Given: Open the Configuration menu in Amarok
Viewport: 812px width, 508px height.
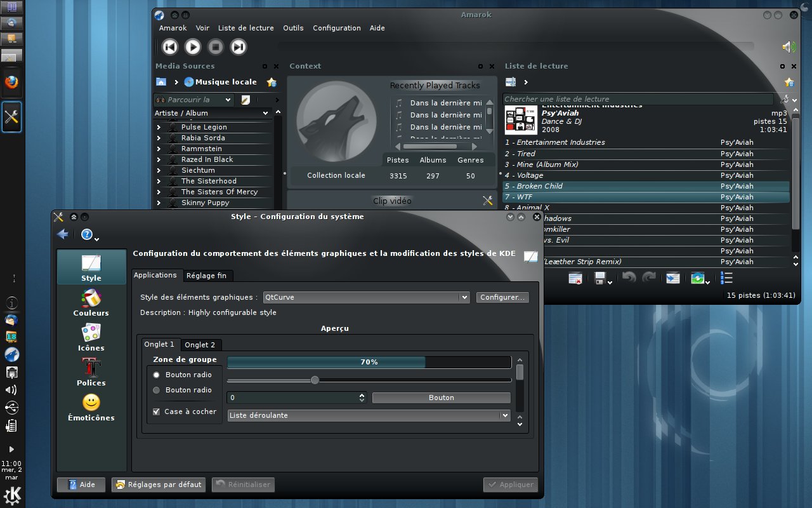Looking at the screenshot, I should click(x=337, y=28).
